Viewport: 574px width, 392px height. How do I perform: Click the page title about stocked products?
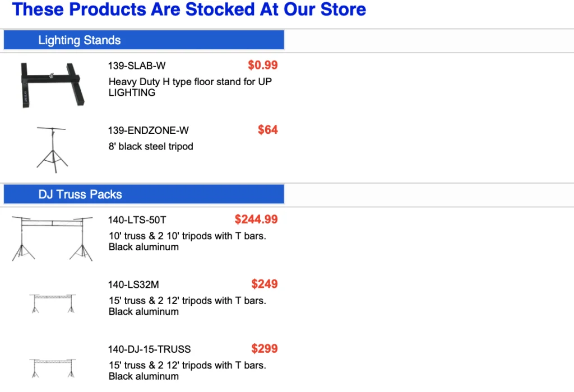tap(189, 10)
